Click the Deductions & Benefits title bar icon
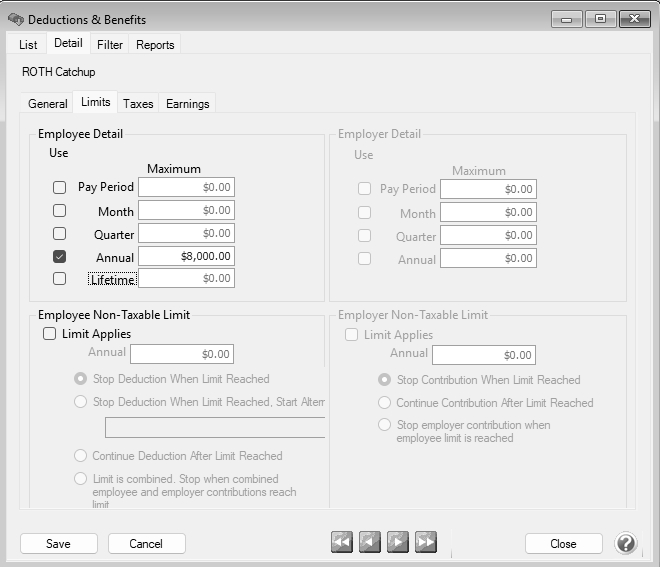The width and height of the screenshot is (660, 567). (15, 20)
